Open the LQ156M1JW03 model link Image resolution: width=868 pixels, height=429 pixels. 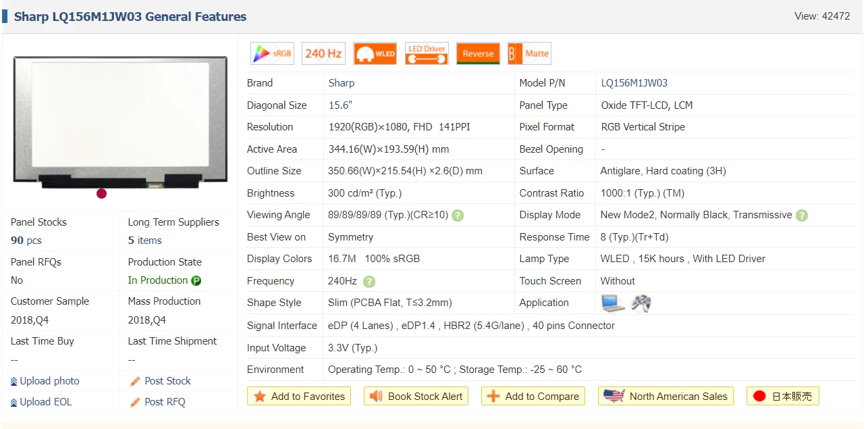click(x=634, y=83)
